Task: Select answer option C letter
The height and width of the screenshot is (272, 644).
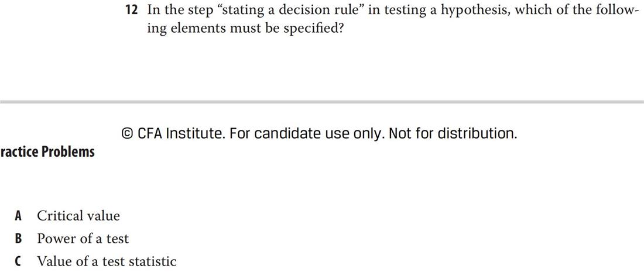Action: [18, 261]
